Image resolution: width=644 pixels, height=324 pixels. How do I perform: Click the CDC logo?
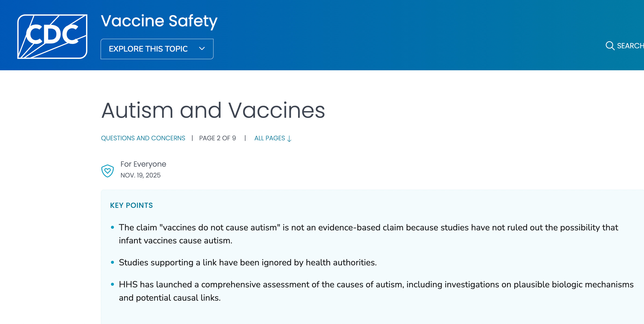pos(52,36)
